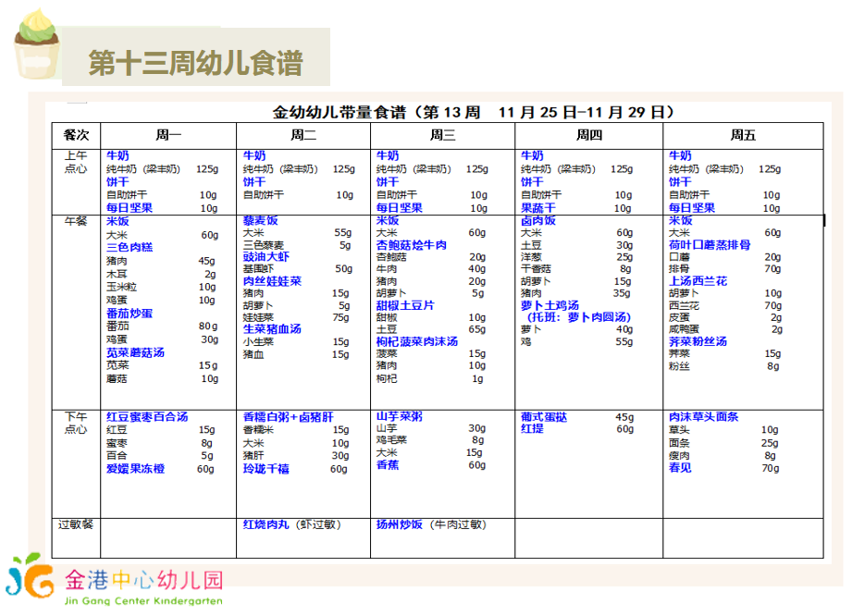Select the 周一 column header
This screenshot has height=616, width=852.
(168, 135)
